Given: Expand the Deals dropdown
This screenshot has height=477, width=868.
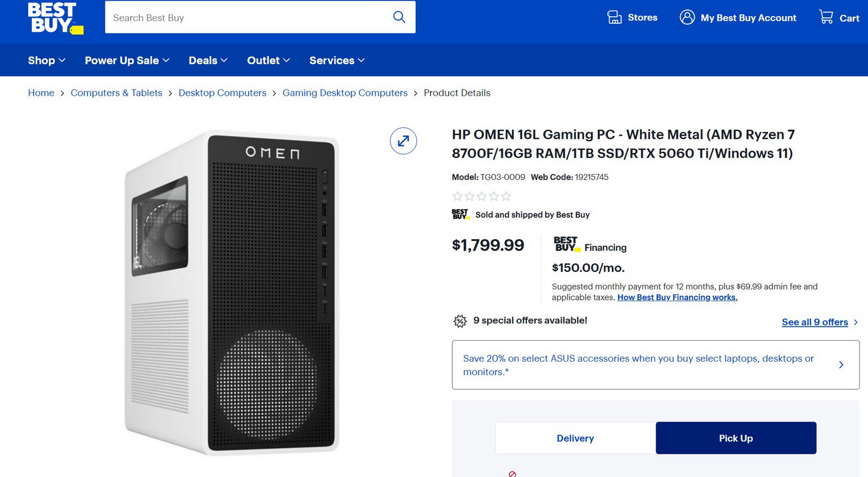Looking at the screenshot, I should pos(208,60).
